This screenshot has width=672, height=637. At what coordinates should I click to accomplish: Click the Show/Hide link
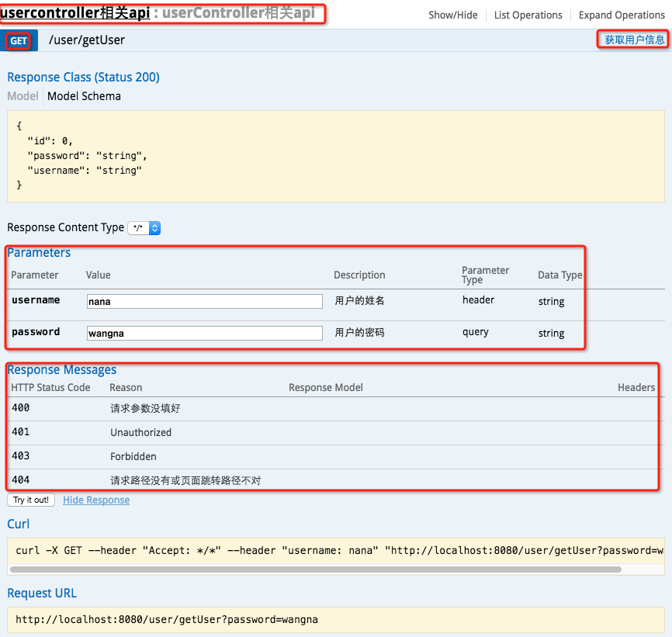point(453,15)
